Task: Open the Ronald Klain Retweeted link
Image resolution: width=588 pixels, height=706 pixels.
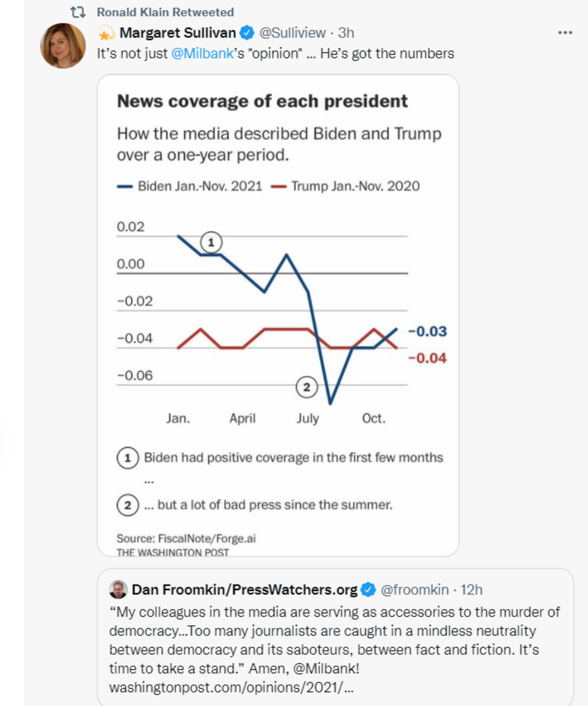Action: tap(165, 12)
